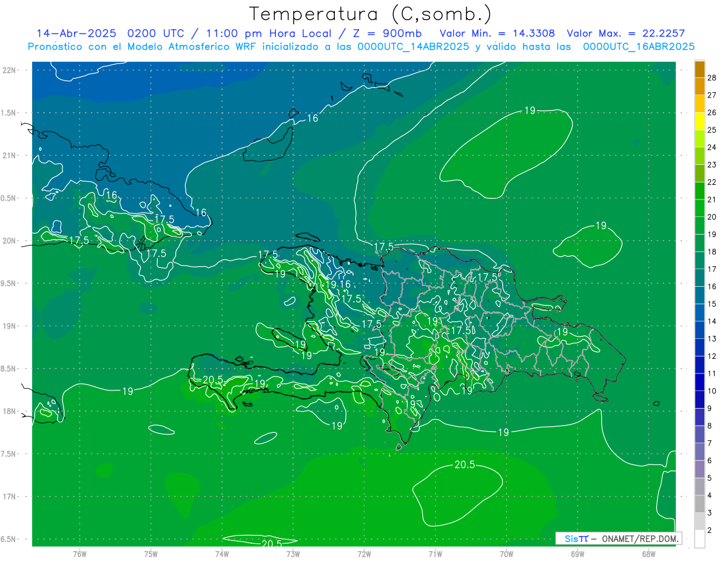Image resolution: width=728 pixels, height=562 pixels.
Task: Click the '6.5N' latitude axis label
Action: [x=9, y=539]
